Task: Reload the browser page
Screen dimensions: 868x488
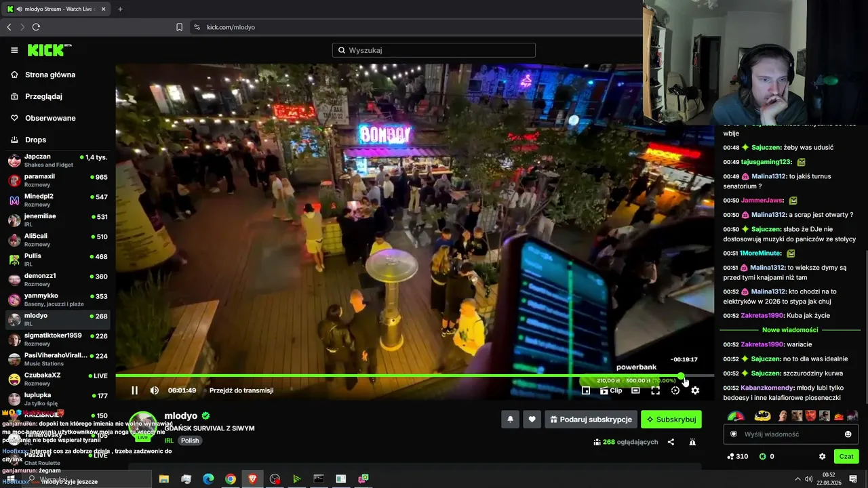Action: click(36, 27)
